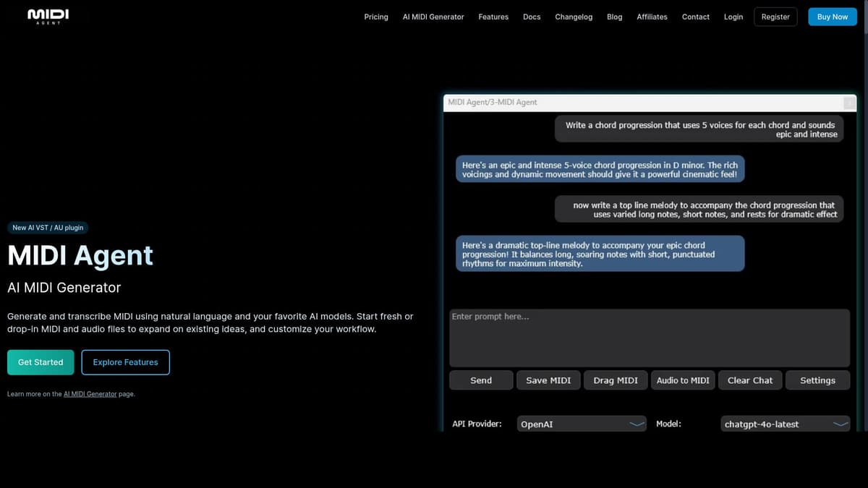
Task: Go to the Affiliates page
Action: tap(652, 17)
